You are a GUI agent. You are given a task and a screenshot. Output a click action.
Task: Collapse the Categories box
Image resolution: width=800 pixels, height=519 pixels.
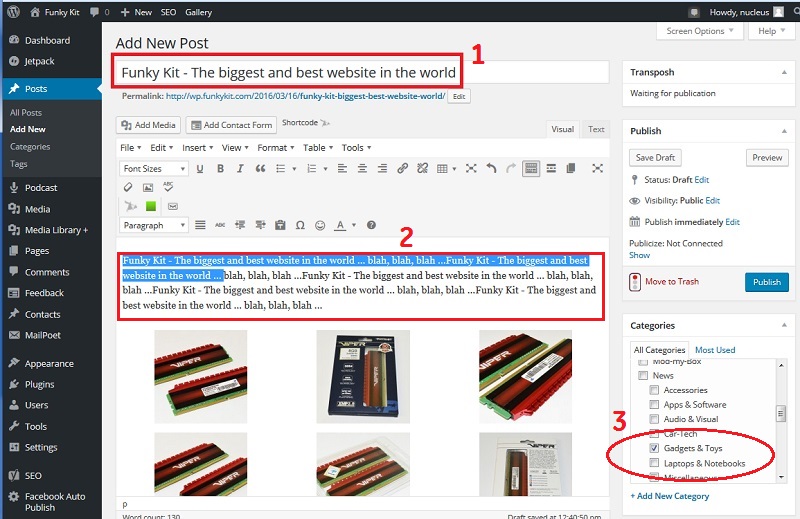[784, 326]
